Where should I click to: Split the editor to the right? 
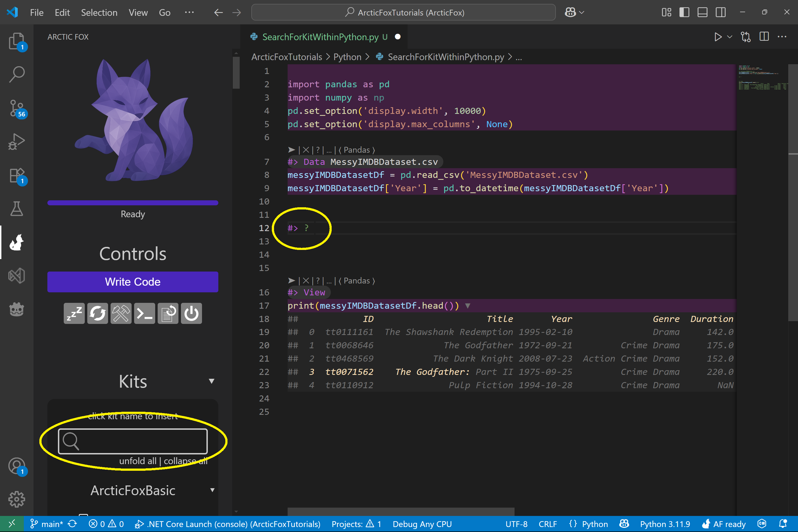(764, 37)
